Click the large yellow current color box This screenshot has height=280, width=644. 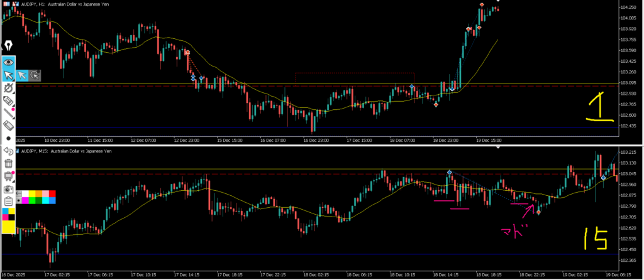(x=9, y=227)
